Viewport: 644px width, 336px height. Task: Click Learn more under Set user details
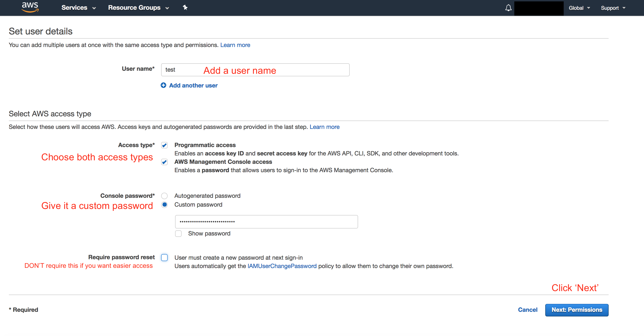coord(235,45)
